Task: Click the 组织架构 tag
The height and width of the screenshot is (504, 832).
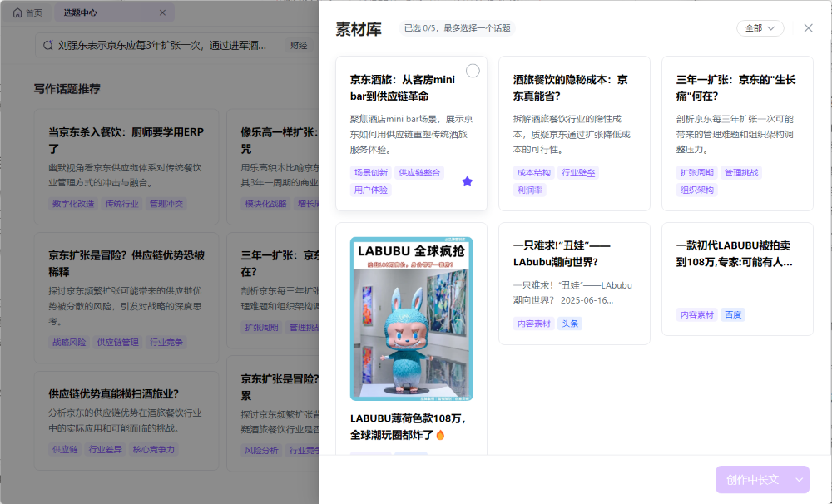Action: [696, 190]
